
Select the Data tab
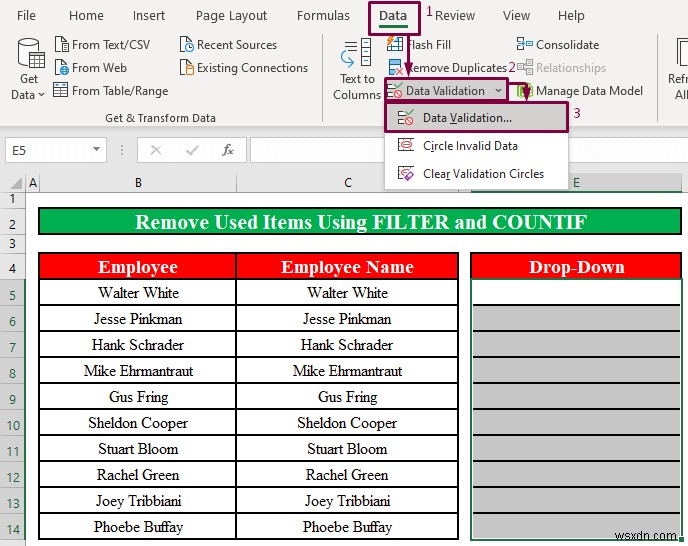pyautogui.click(x=393, y=16)
